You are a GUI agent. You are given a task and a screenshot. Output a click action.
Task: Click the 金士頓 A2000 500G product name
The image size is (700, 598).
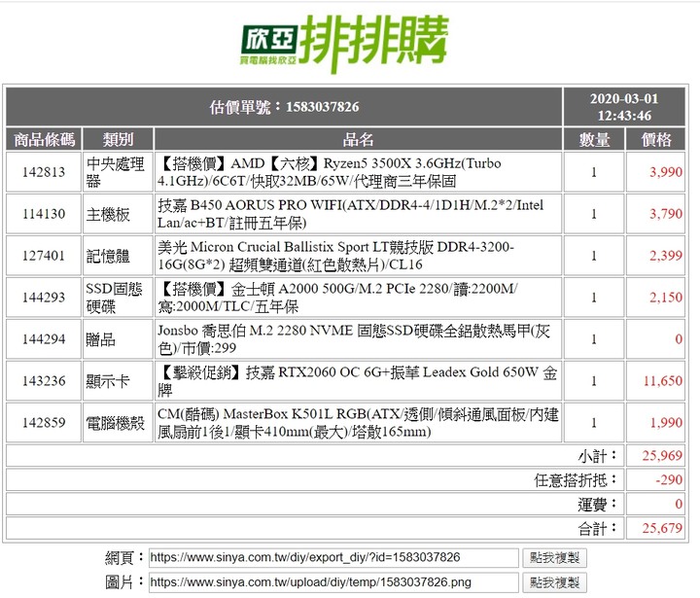point(358,298)
